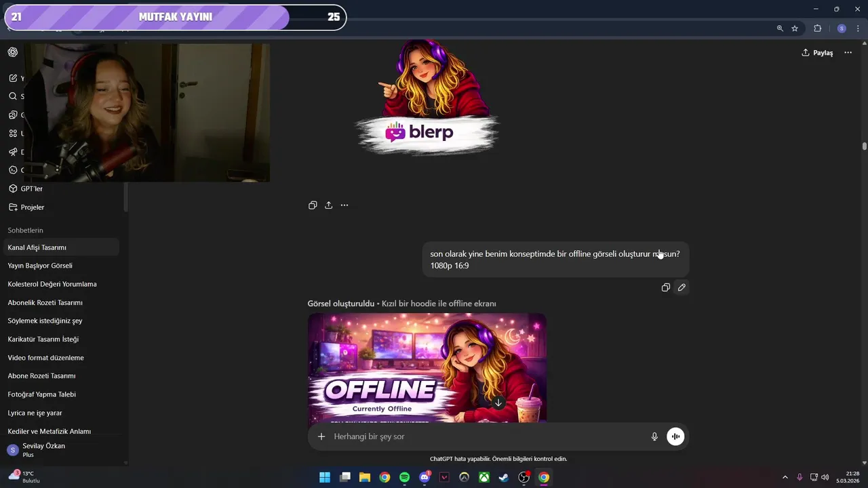Screen dimensions: 868x488
Task: Open Spotify from the taskbar
Action: click(x=405, y=477)
